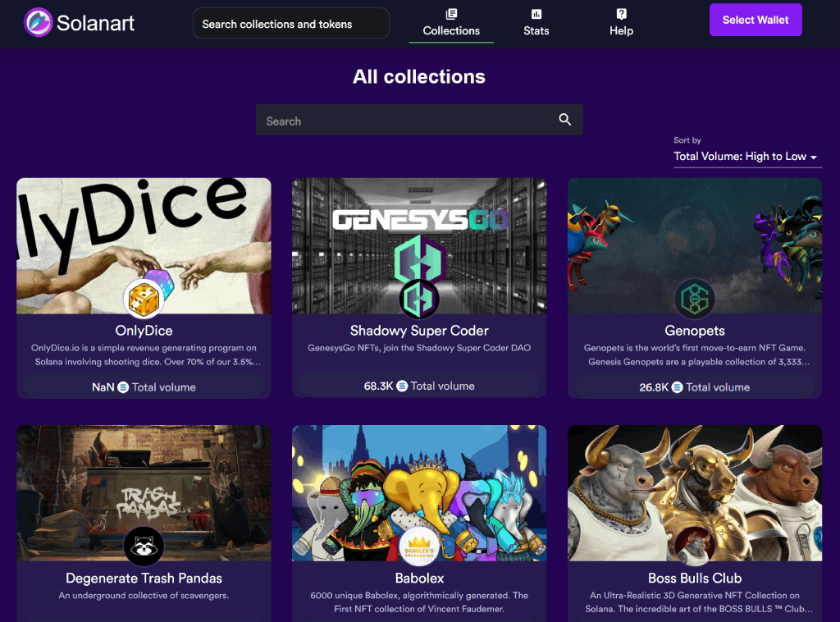This screenshot has width=840, height=622.
Task: Click the SOL icon next to 68.3K
Action: point(402,386)
